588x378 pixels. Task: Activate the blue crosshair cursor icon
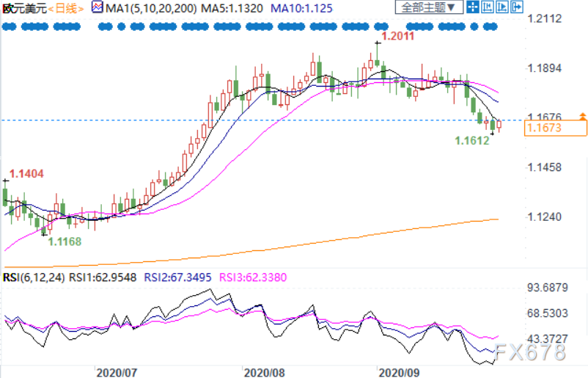click(473, 7)
